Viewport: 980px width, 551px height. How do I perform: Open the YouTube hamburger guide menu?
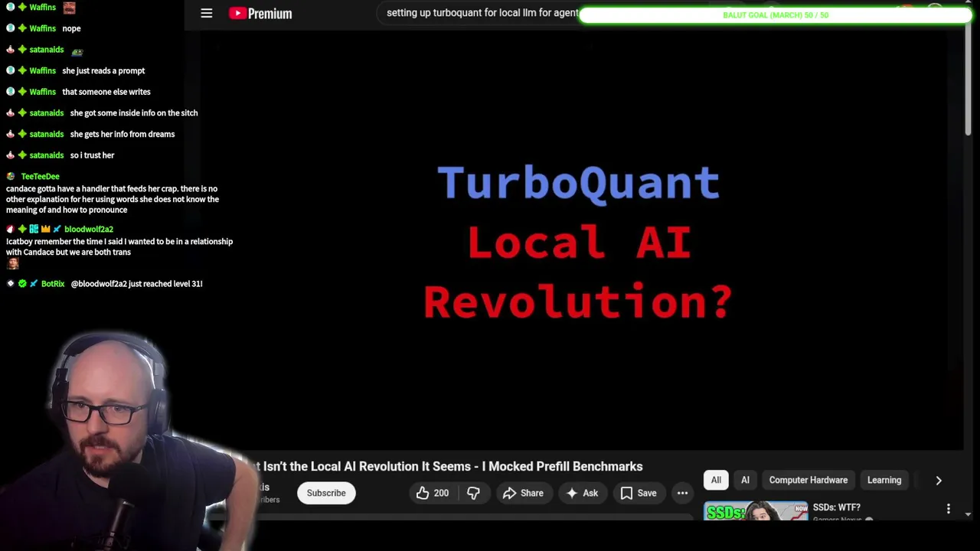pos(207,13)
